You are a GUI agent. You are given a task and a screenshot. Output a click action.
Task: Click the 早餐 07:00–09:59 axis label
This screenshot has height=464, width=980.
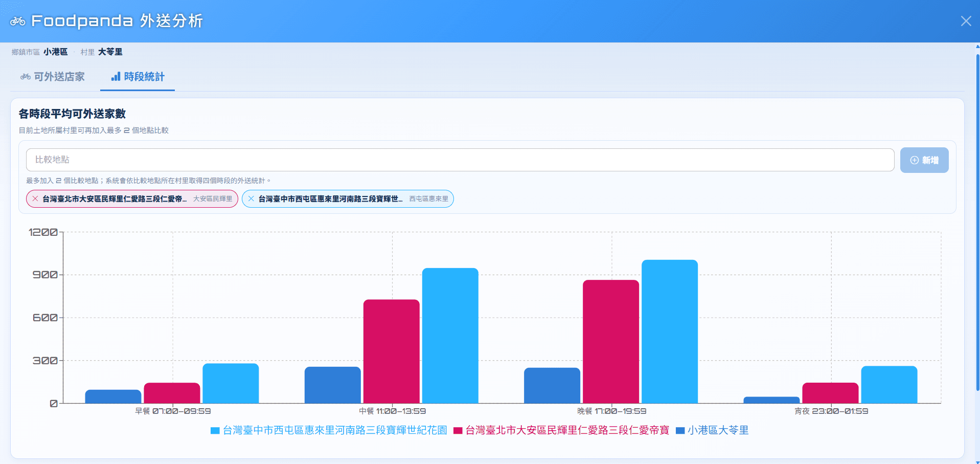pyautogui.click(x=173, y=411)
